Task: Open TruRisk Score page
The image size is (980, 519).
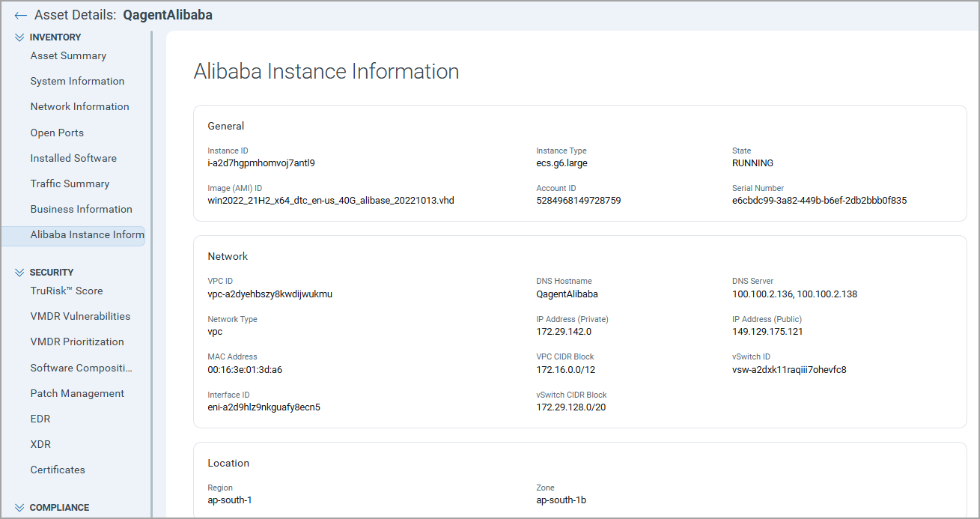Action: pyautogui.click(x=67, y=291)
